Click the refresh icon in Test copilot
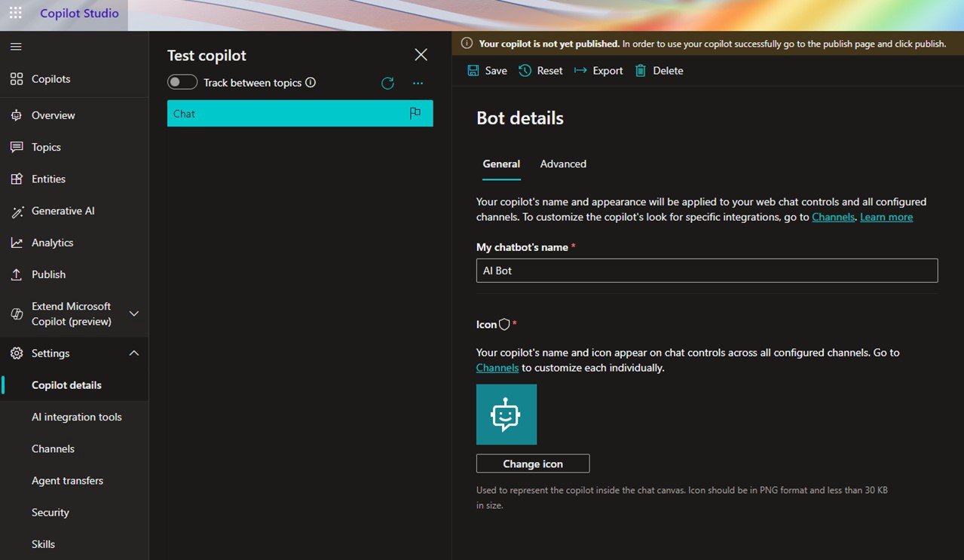964x560 pixels. coord(387,83)
